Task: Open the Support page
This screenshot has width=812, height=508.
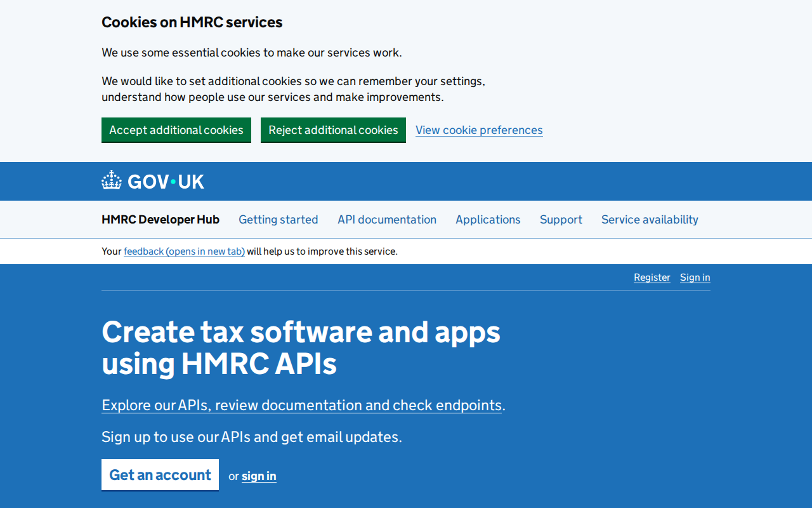Action: coord(561,219)
